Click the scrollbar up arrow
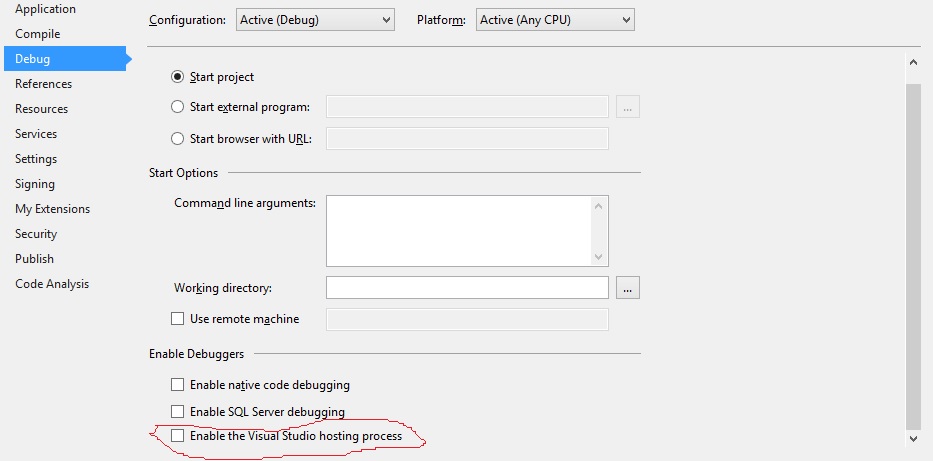The height and width of the screenshot is (461, 933). point(913,62)
